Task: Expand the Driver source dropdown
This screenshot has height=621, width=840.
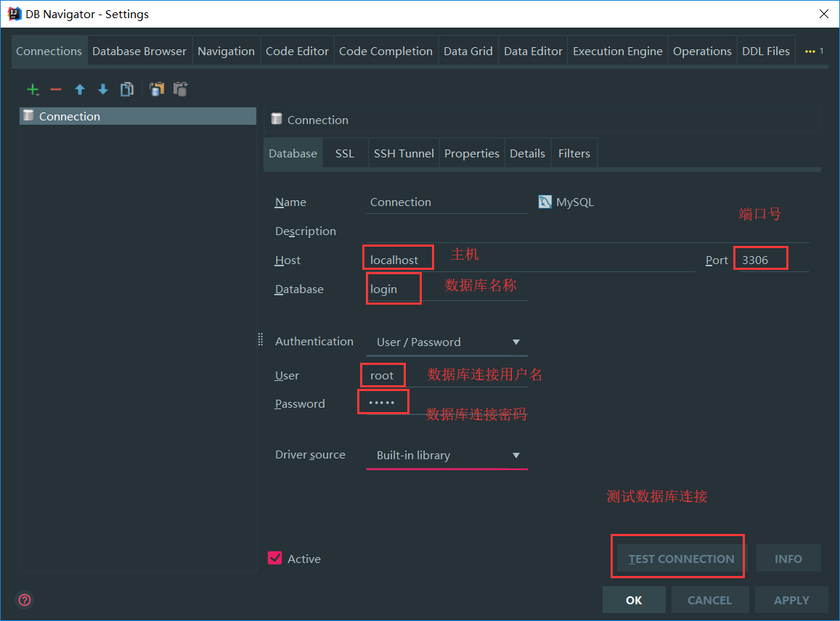Action: coord(515,455)
